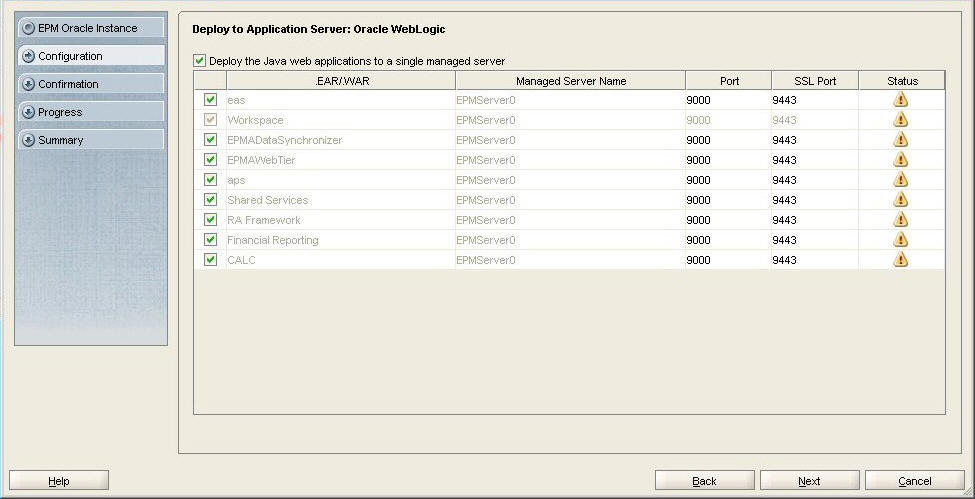Viewport: 975px width, 499px height.
Task: Edit SSL Port for Shared Services
Action: click(x=815, y=199)
